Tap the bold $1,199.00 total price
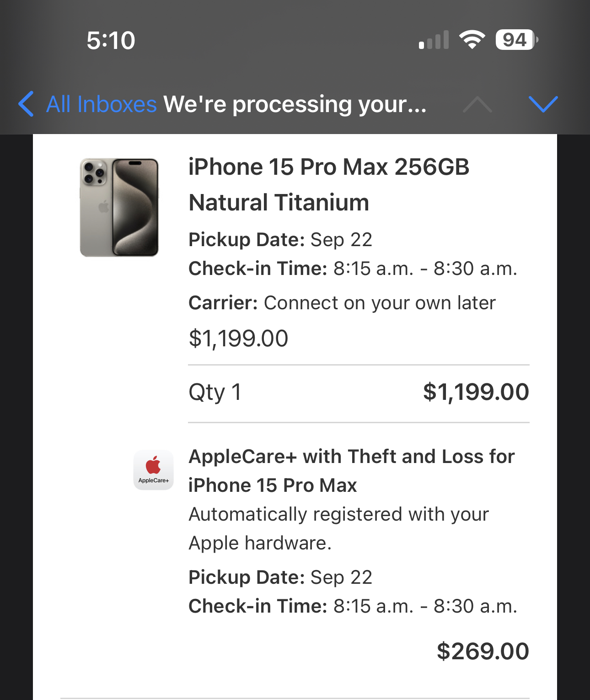This screenshot has height=700, width=590. [x=476, y=393]
